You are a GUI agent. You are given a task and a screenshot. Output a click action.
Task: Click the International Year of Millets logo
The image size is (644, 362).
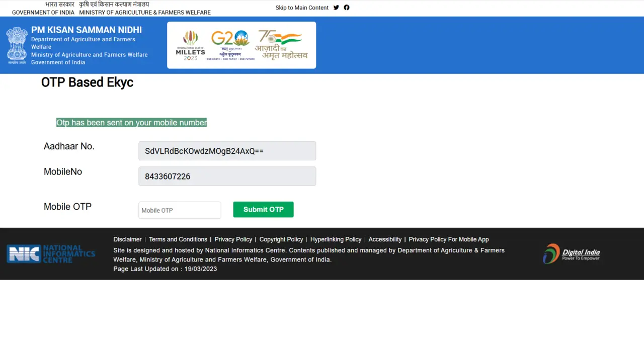(x=191, y=45)
